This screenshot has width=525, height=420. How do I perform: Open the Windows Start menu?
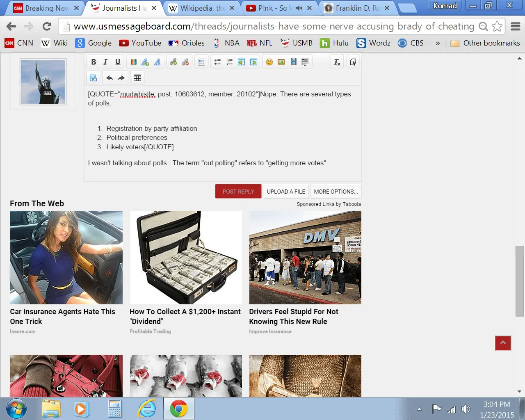pyautogui.click(x=16, y=409)
